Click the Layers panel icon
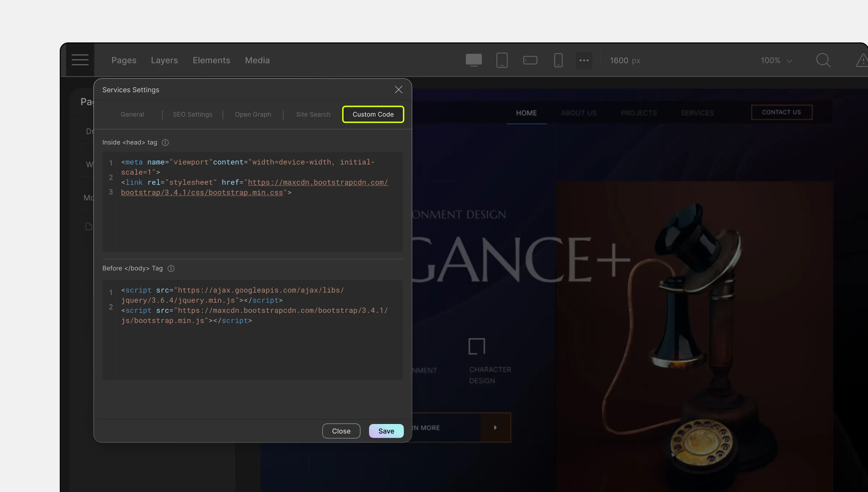868x492 pixels. (x=164, y=60)
